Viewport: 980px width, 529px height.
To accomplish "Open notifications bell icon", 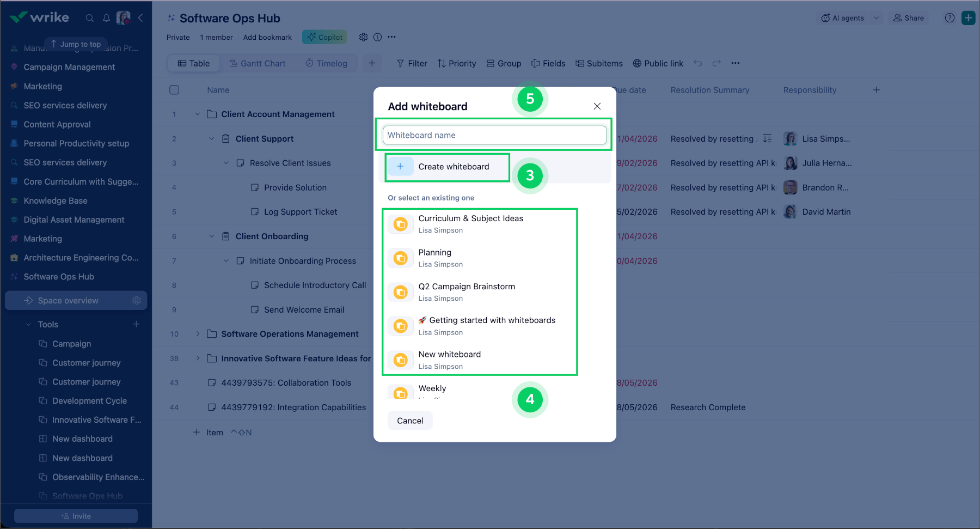I will (106, 18).
